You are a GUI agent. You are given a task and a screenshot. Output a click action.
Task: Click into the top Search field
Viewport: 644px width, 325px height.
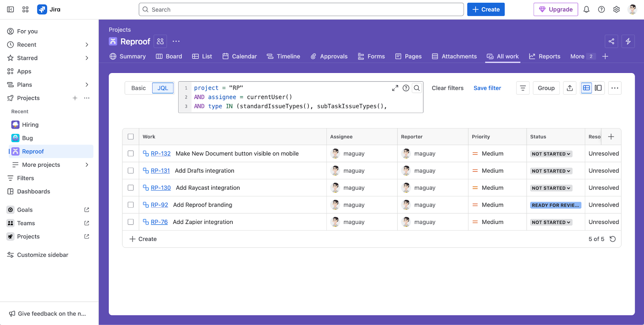pos(301,9)
